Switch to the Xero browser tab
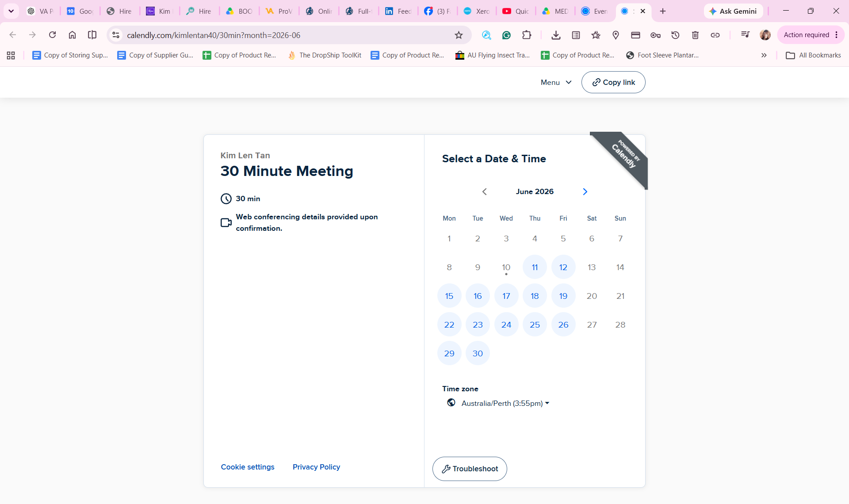 477,11
